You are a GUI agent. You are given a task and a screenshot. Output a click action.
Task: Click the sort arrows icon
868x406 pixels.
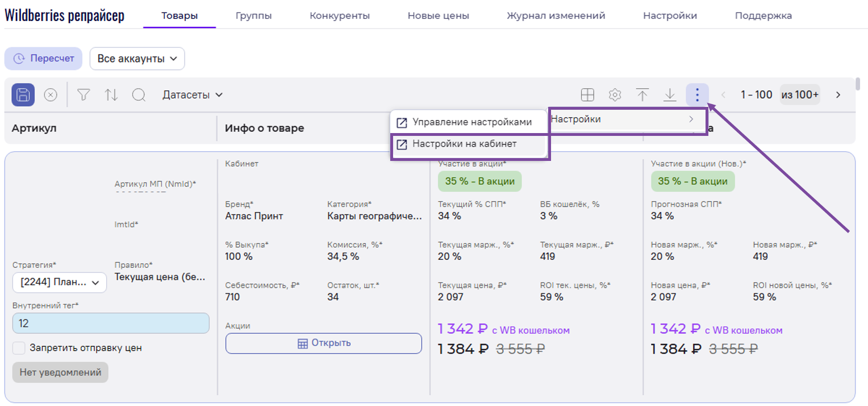(111, 95)
